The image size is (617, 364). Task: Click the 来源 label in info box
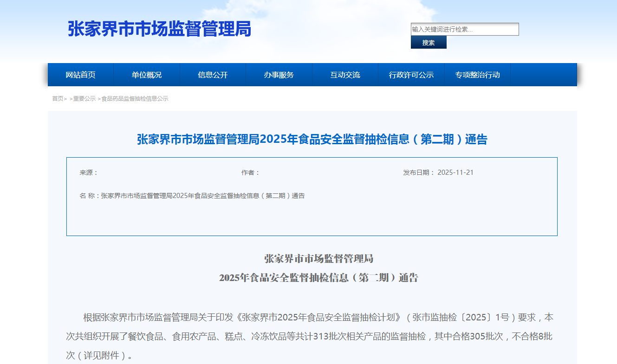[x=89, y=172]
